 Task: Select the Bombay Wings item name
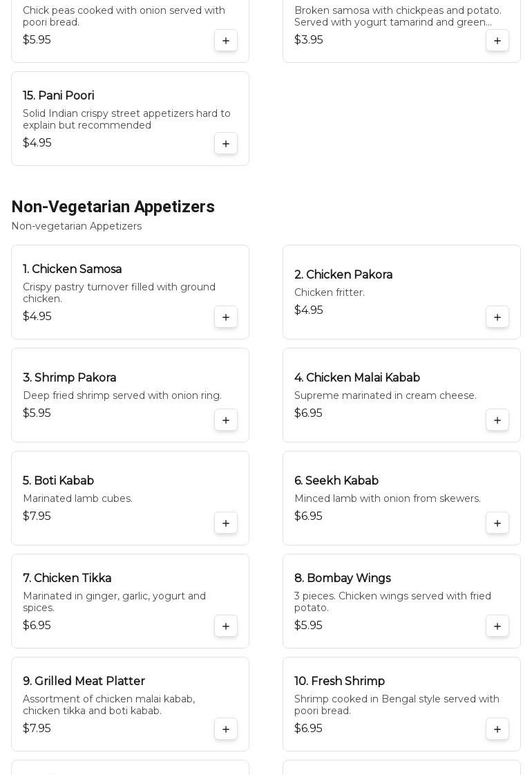343,579
